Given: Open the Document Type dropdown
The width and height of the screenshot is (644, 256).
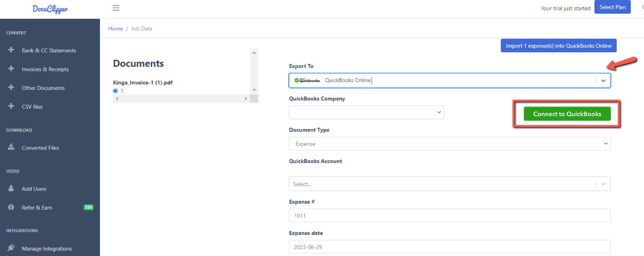Looking at the screenshot, I should click(x=449, y=144).
